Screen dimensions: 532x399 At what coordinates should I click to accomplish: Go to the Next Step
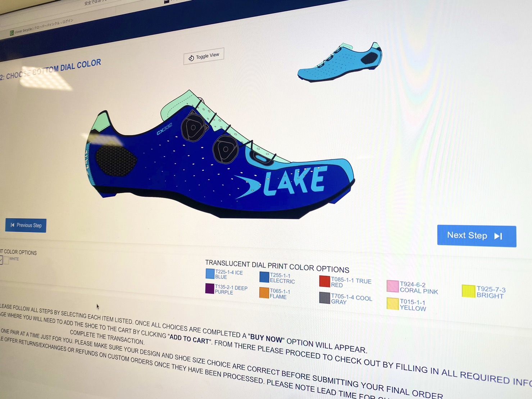[x=477, y=236]
